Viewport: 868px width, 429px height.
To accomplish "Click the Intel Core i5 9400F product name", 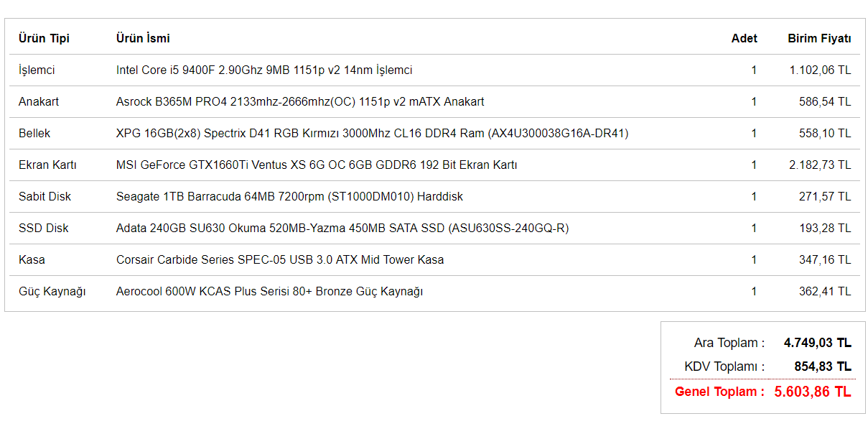I will point(264,70).
